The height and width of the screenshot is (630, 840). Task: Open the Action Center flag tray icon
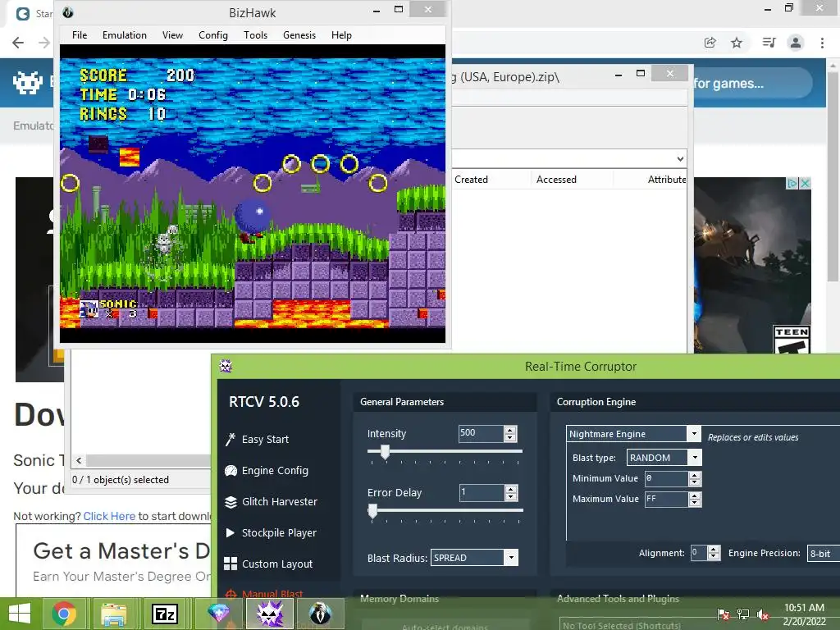(x=724, y=614)
